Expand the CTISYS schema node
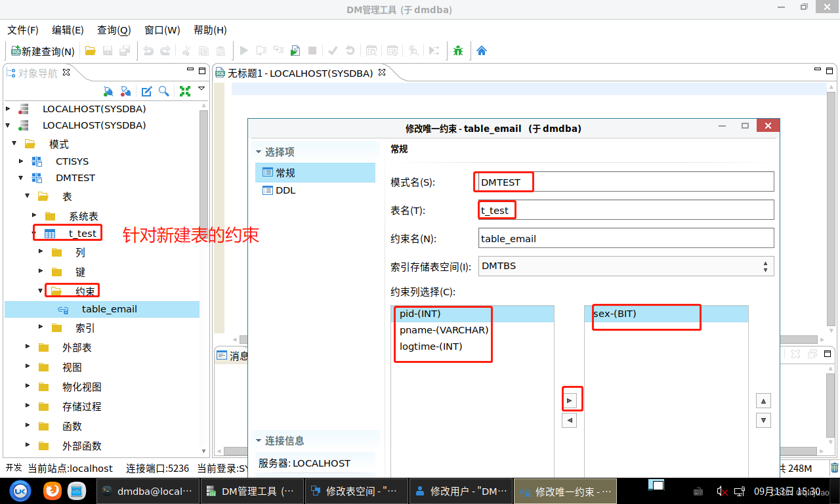 click(21, 161)
